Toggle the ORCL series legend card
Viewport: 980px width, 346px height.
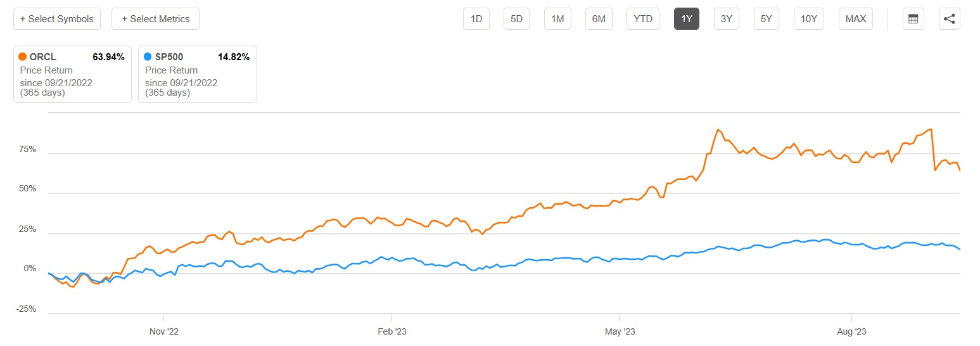click(x=72, y=74)
